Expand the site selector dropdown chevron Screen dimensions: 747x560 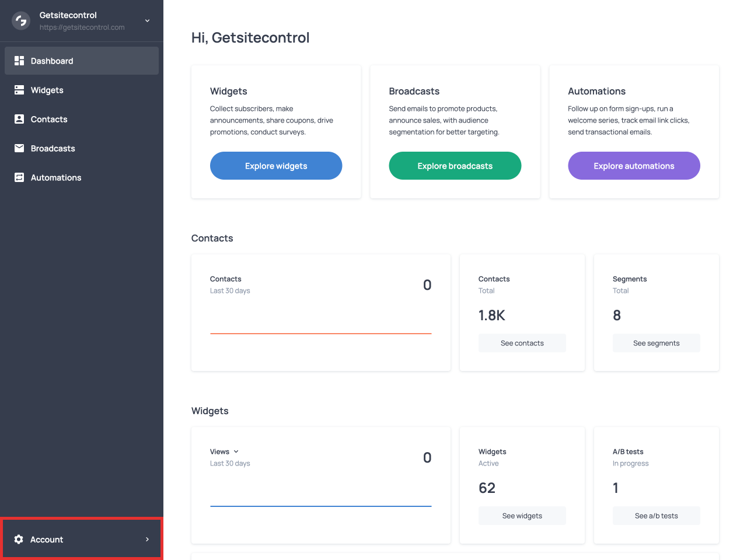148,21
